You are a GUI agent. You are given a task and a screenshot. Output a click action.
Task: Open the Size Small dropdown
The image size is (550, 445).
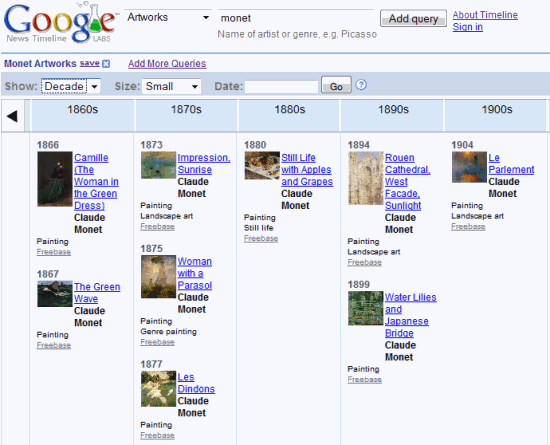[172, 86]
